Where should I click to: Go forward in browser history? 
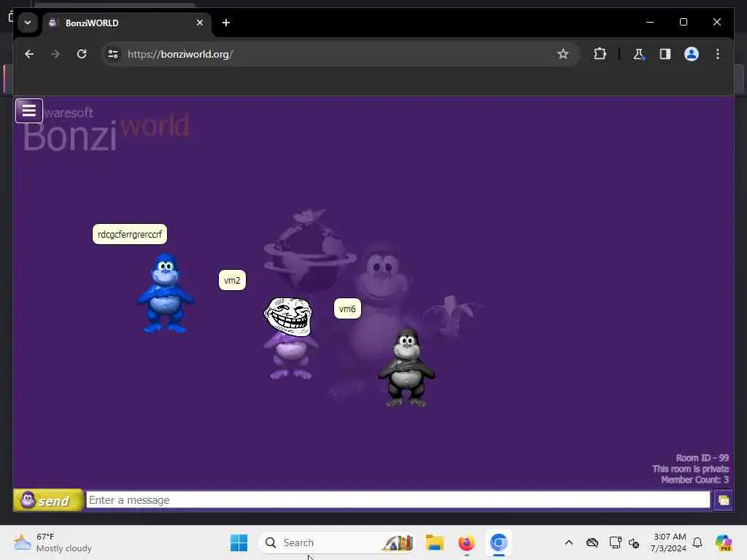55,54
